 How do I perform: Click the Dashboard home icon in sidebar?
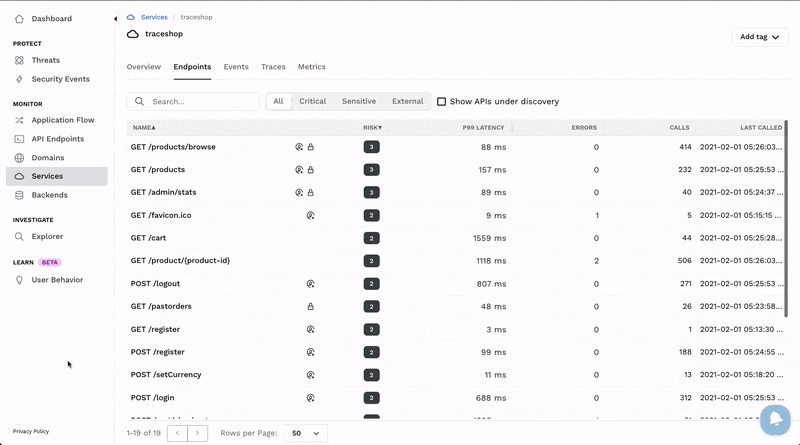[20, 19]
